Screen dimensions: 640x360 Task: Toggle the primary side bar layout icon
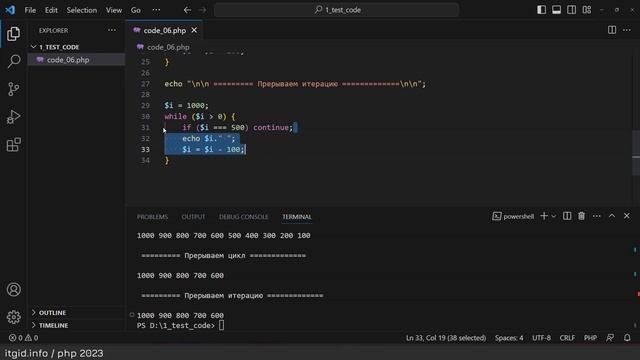pyautogui.click(x=541, y=9)
